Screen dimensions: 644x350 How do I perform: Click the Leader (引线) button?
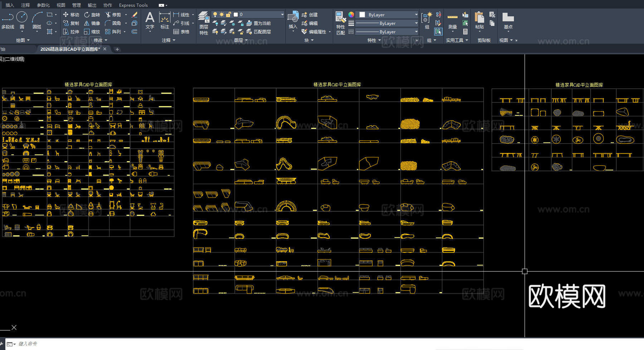181,23
